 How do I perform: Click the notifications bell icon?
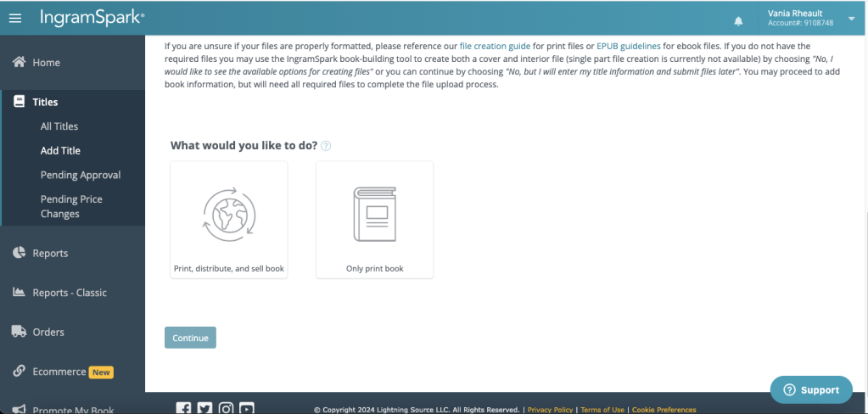coord(738,20)
